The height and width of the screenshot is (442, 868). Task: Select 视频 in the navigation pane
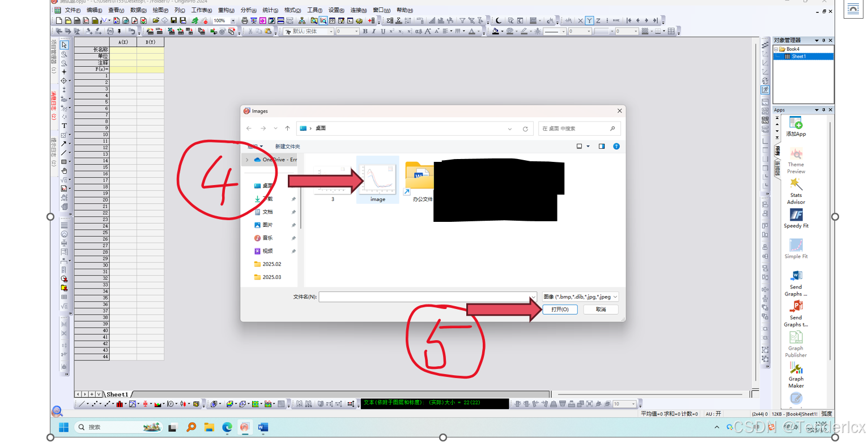(x=267, y=251)
